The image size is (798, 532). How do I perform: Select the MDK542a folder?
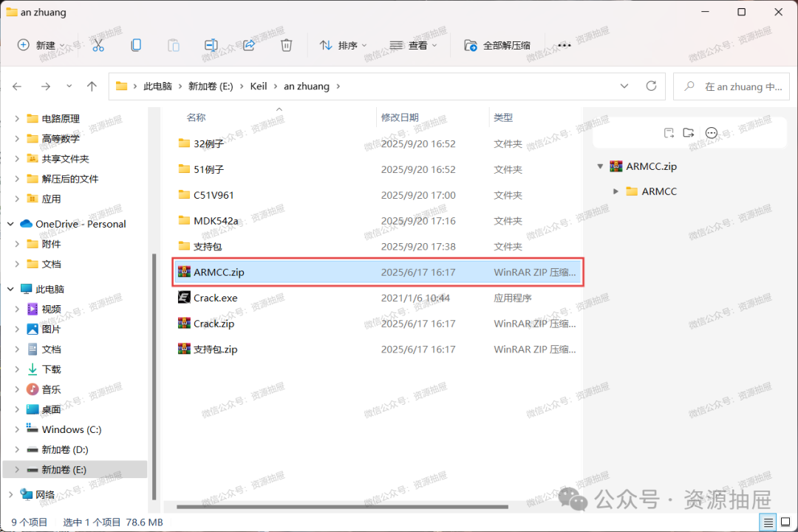(378, 221)
